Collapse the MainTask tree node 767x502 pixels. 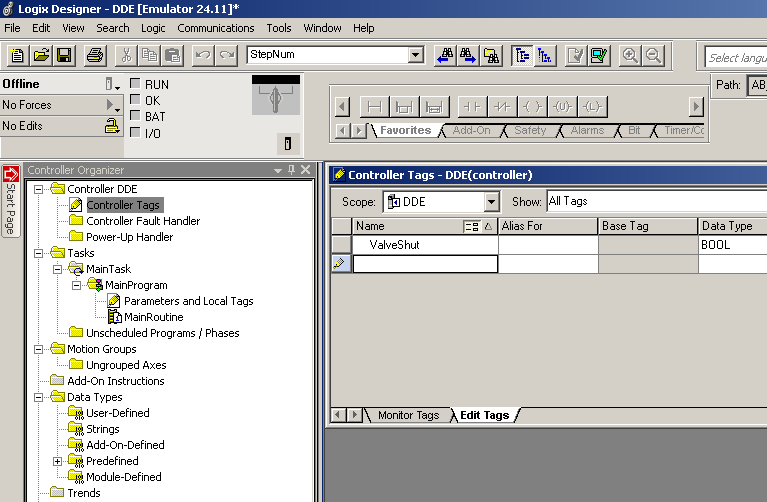57,269
